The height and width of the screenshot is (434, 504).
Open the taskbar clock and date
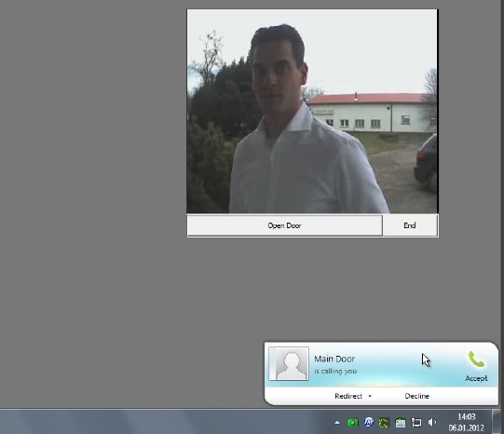tap(466, 423)
